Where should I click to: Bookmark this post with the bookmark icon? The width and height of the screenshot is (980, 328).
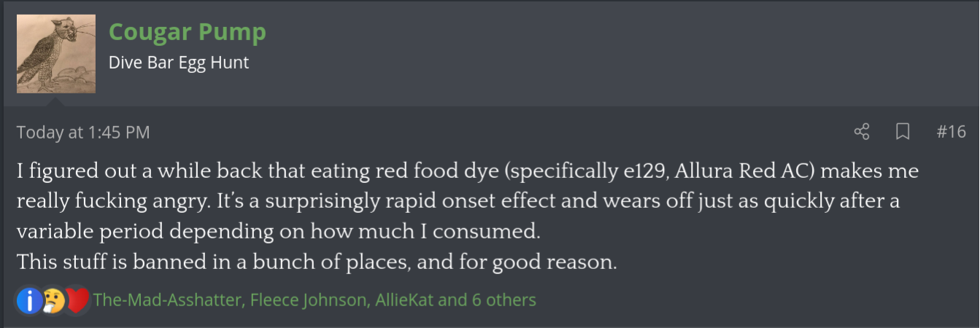click(x=903, y=132)
